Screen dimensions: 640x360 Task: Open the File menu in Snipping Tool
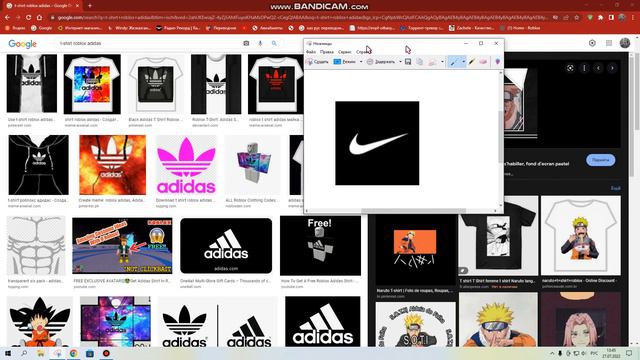pos(311,52)
